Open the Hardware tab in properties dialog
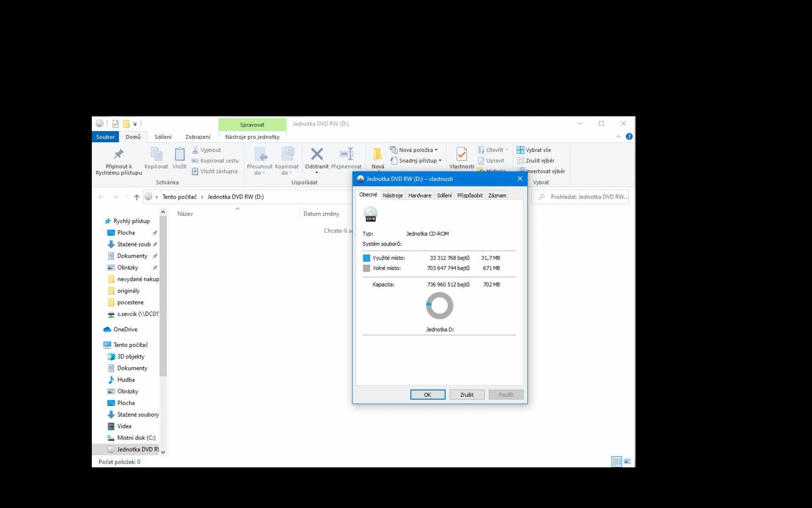The width and height of the screenshot is (812, 508). click(x=420, y=196)
